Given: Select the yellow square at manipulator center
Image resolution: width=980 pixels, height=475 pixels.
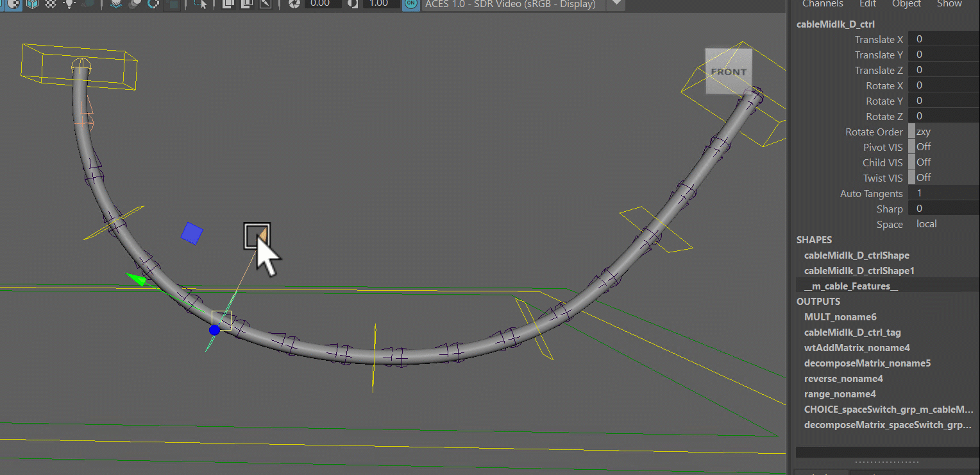Looking at the screenshot, I should pyautogui.click(x=221, y=320).
